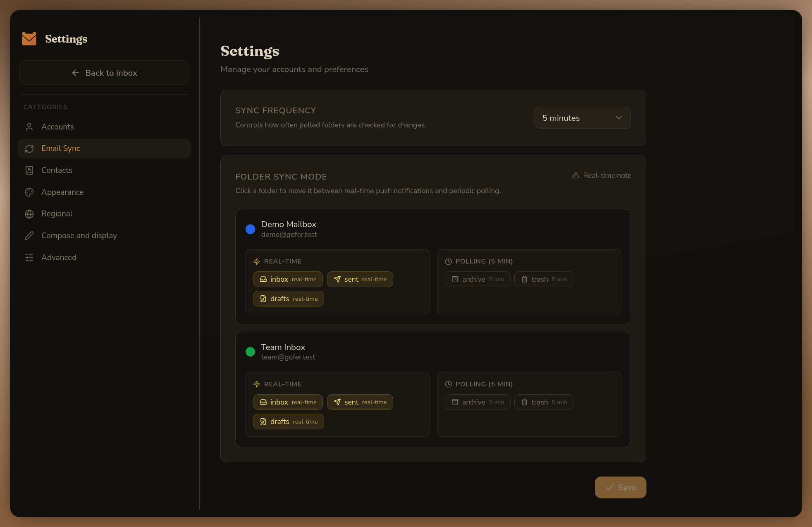Viewport: 812px width, 527px height.
Task: Click the Demo Mailbox account name
Action: 289,224
